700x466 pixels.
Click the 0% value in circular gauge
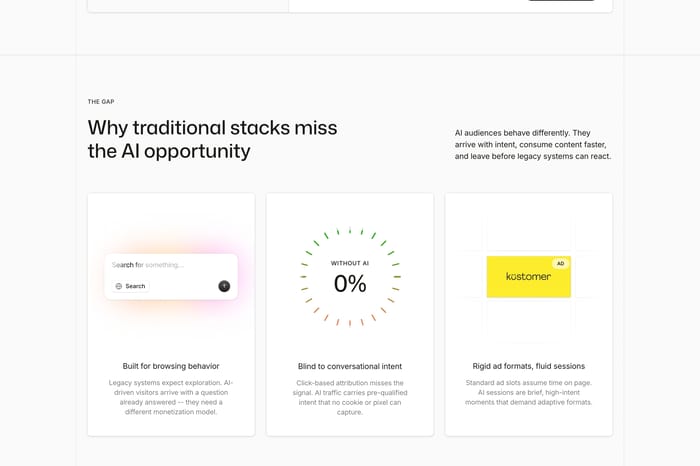tap(350, 284)
